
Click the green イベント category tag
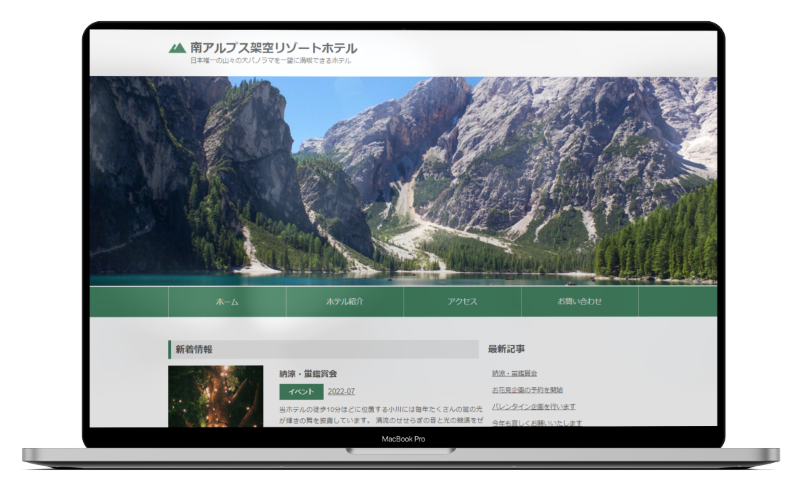tap(301, 392)
